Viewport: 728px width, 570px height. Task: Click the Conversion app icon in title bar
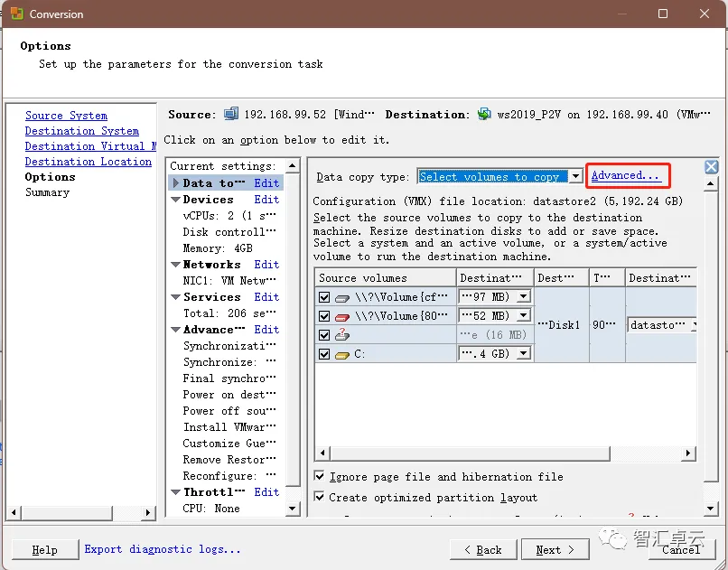click(x=17, y=14)
